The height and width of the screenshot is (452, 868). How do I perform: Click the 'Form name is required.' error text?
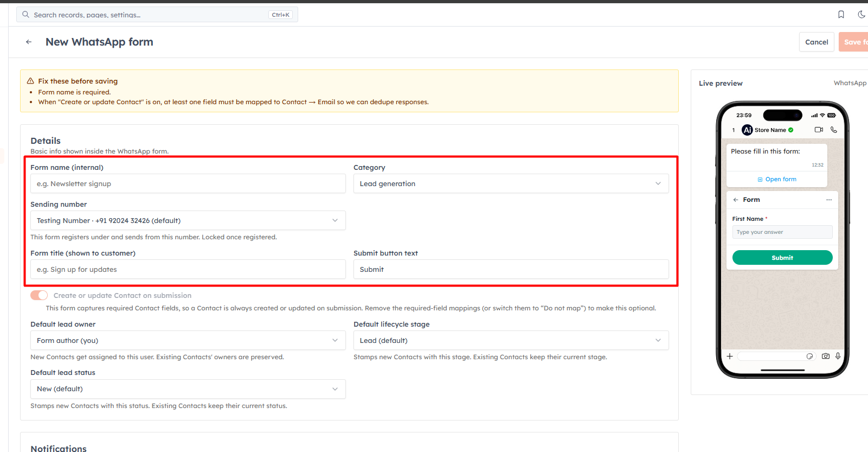tap(74, 92)
